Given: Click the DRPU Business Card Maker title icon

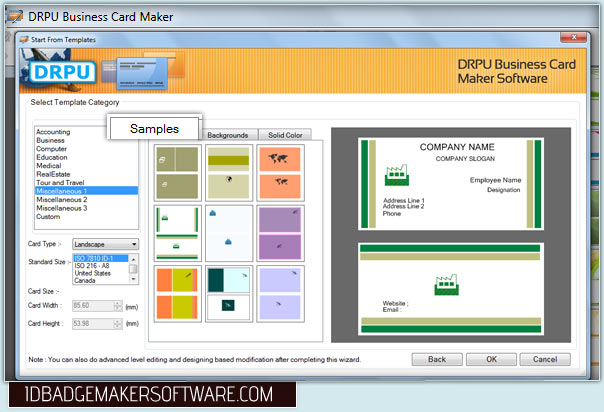Looking at the screenshot, I should point(15,17).
